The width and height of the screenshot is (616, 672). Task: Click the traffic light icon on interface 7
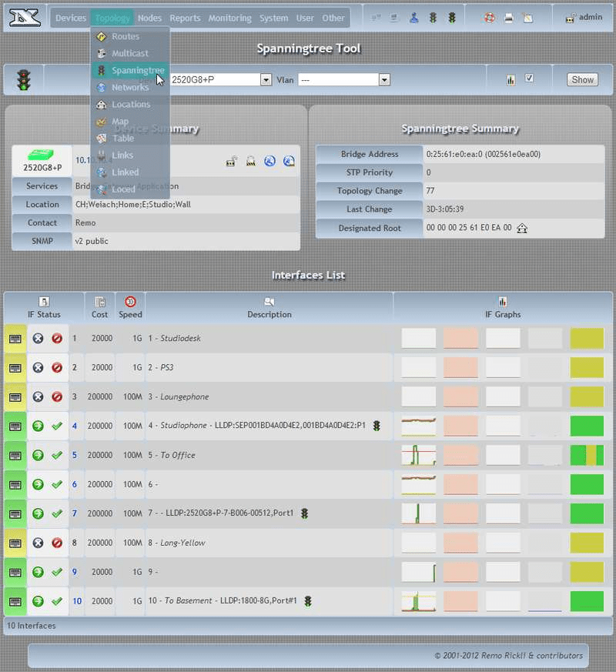tap(305, 513)
